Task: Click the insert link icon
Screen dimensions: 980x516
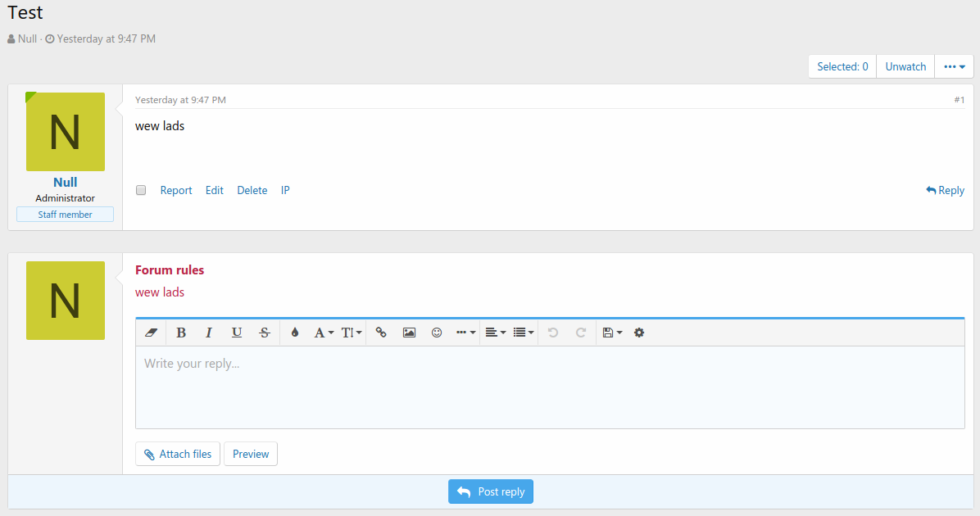Action: tap(381, 333)
